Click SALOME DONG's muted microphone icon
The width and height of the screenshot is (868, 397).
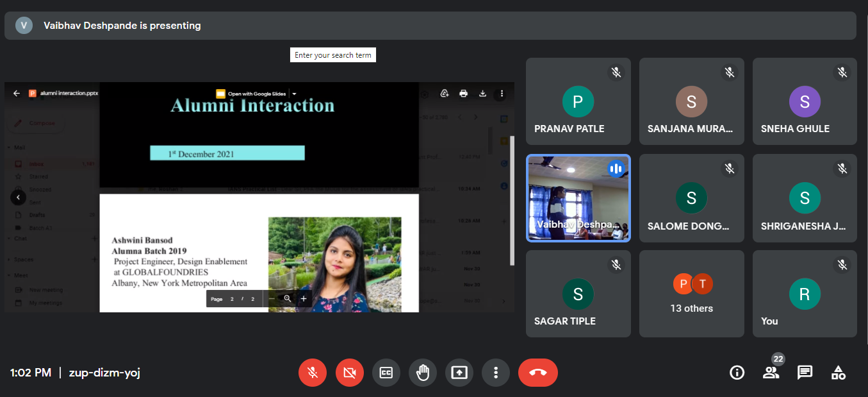[x=729, y=169]
